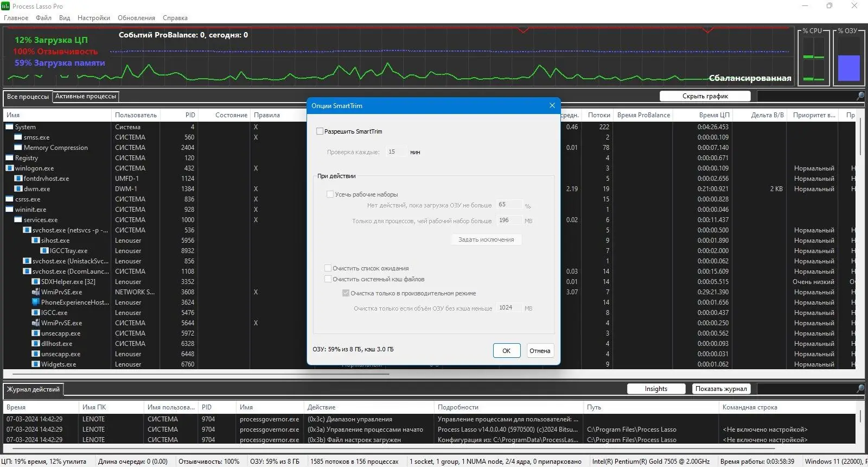
Task: Click the RAM load percent field
Action: click(509, 205)
